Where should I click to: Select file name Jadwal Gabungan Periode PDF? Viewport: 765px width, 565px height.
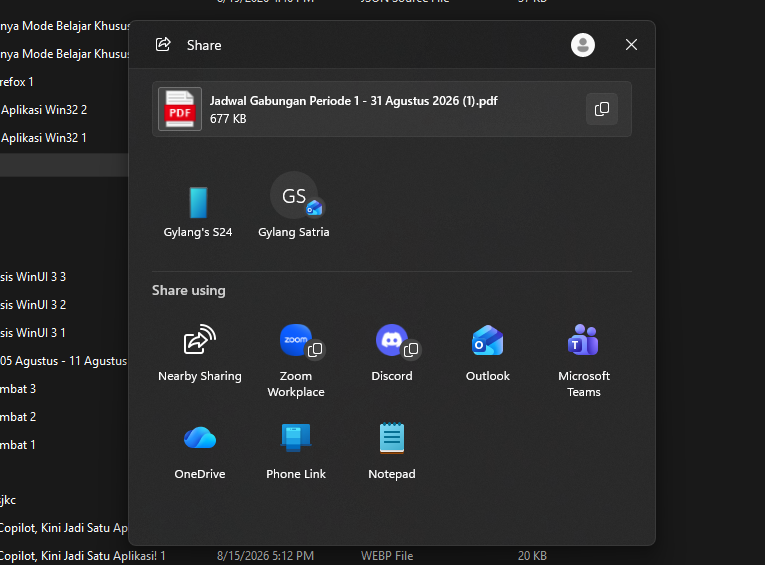353,101
